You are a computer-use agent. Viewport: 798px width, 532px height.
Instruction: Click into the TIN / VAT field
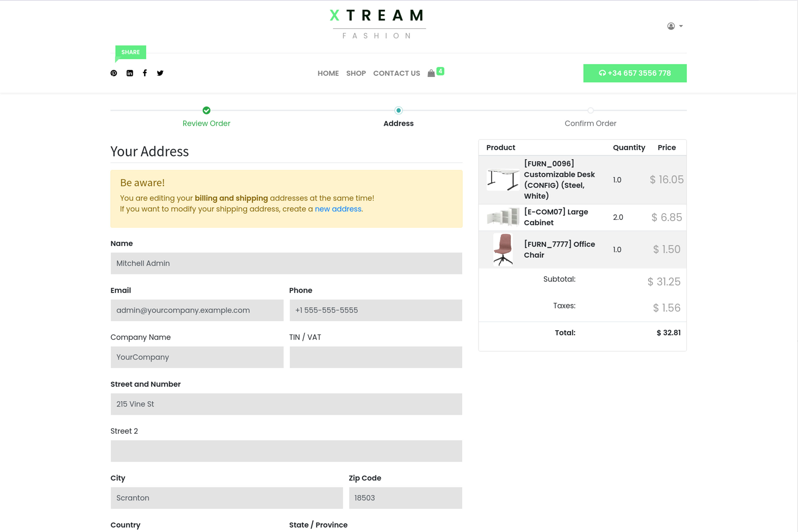click(x=376, y=357)
